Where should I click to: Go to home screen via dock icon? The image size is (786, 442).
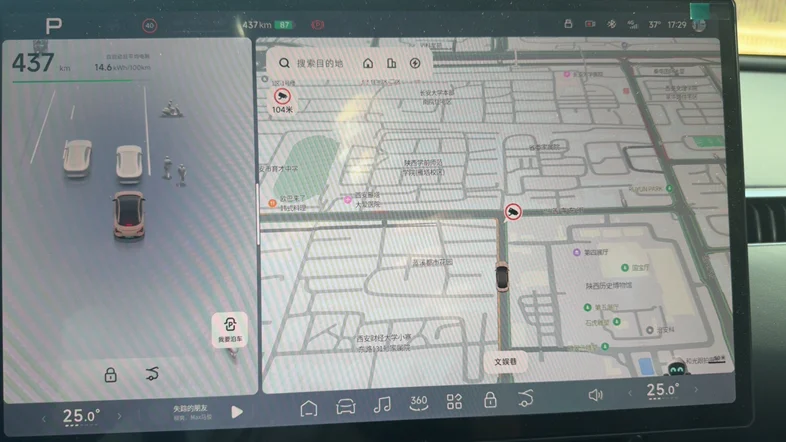pos(309,408)
